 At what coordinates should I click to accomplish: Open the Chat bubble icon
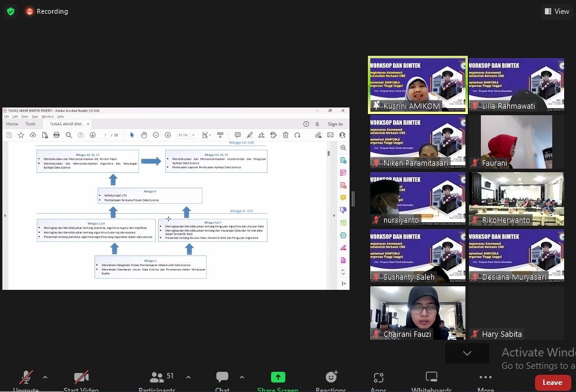(x=222, y=377)
